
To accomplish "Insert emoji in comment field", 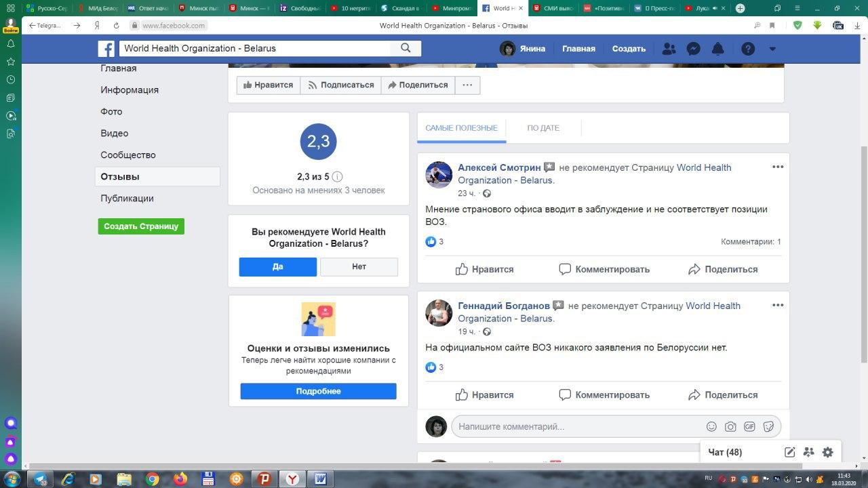I will click(711, 426).
